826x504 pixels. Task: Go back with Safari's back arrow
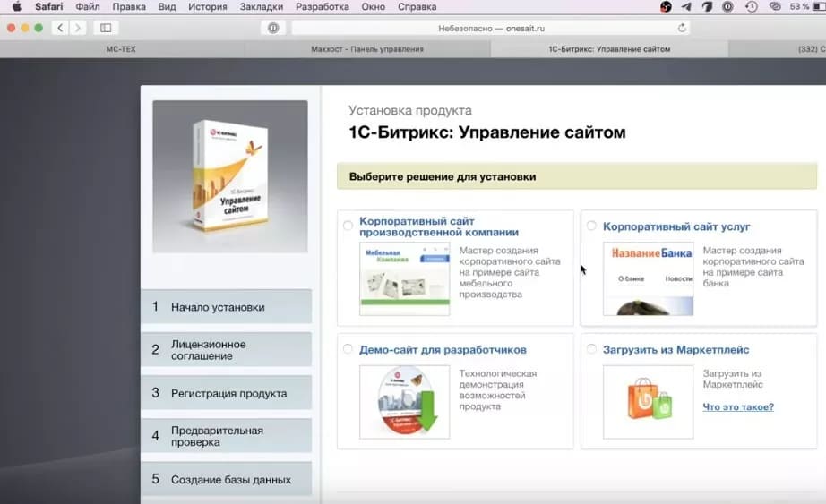(x=60, y=28)
